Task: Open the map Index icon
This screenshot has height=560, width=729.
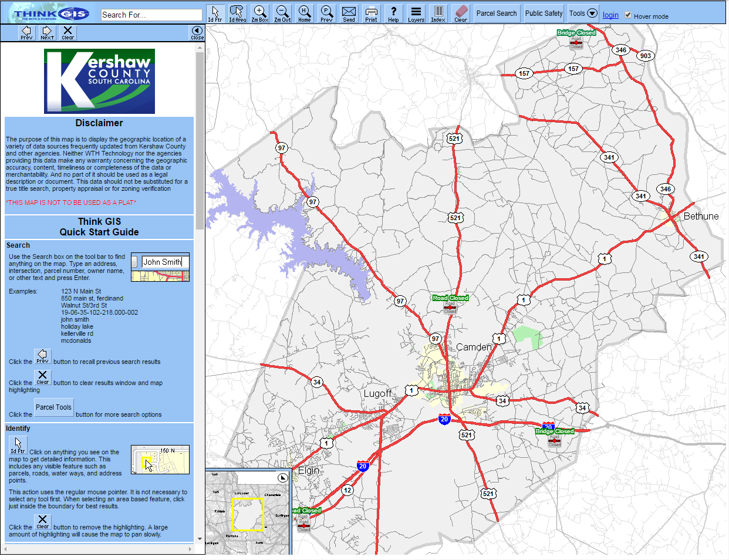Action: 438,13
